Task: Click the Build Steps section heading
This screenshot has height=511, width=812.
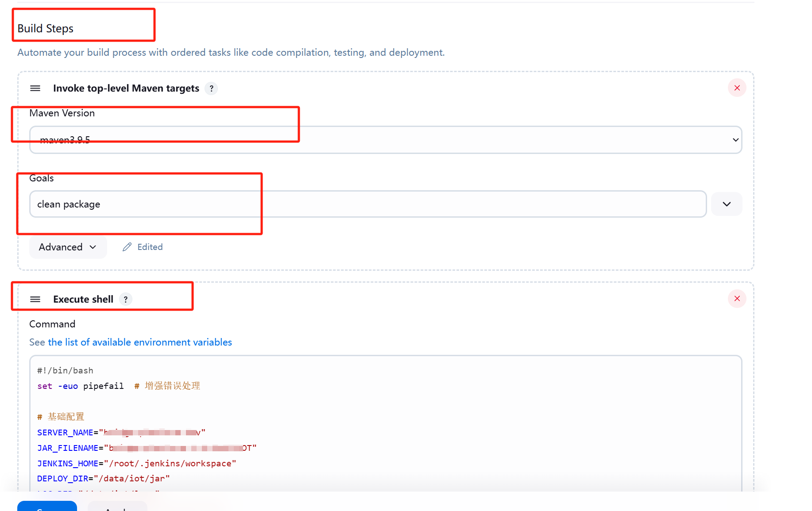Action: (x=46, y=28)
